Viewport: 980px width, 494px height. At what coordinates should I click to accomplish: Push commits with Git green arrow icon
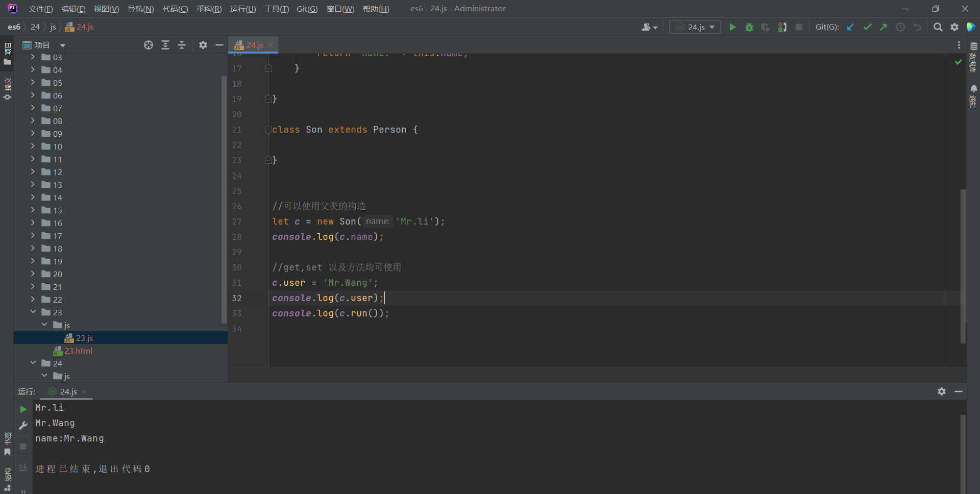tap(884, 27)
